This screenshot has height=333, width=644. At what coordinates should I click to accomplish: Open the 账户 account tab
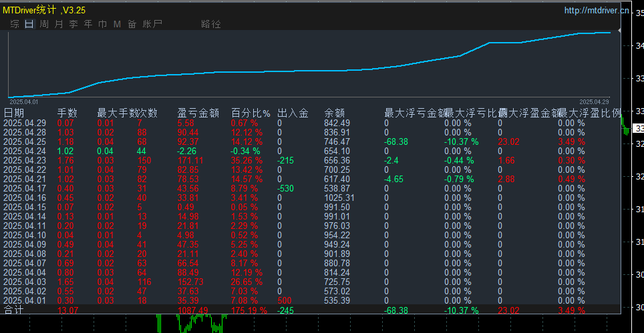[152, 24]
